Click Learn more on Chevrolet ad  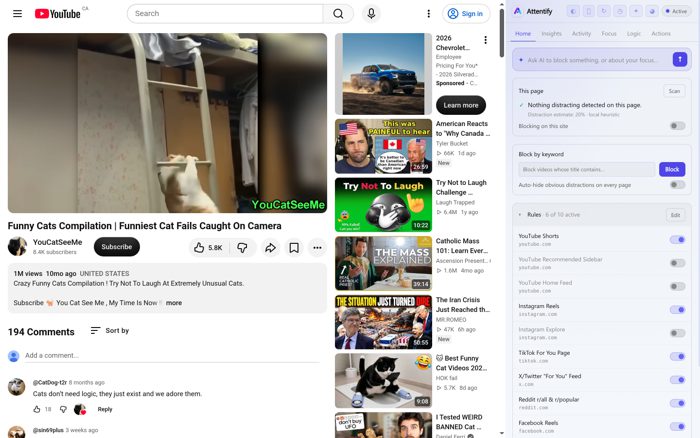click(461, 105)
